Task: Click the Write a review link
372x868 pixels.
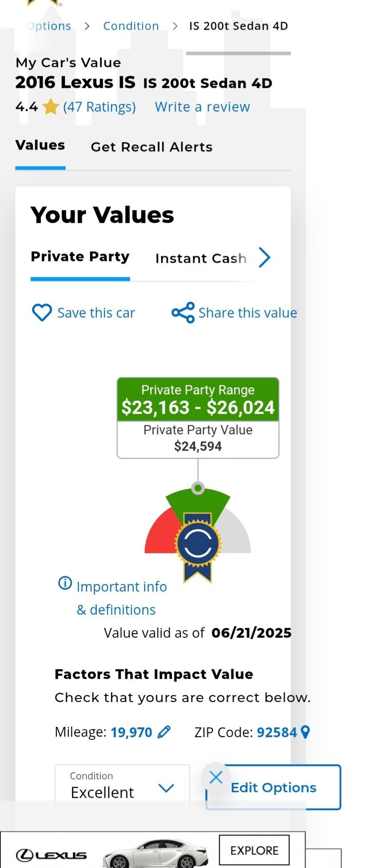Action: 202,107
